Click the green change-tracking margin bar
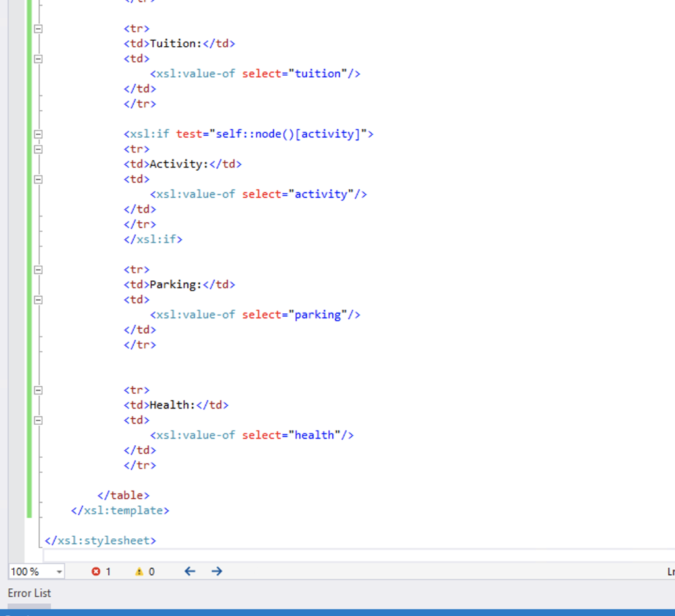The width and height of the screenshot is (675, 616). [x=29, y=264]
